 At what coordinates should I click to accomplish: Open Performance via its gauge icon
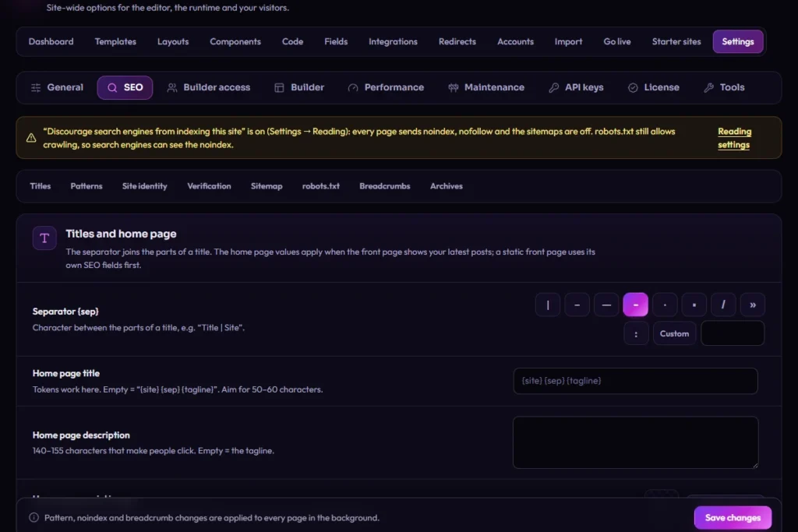(x=353, y=87)
